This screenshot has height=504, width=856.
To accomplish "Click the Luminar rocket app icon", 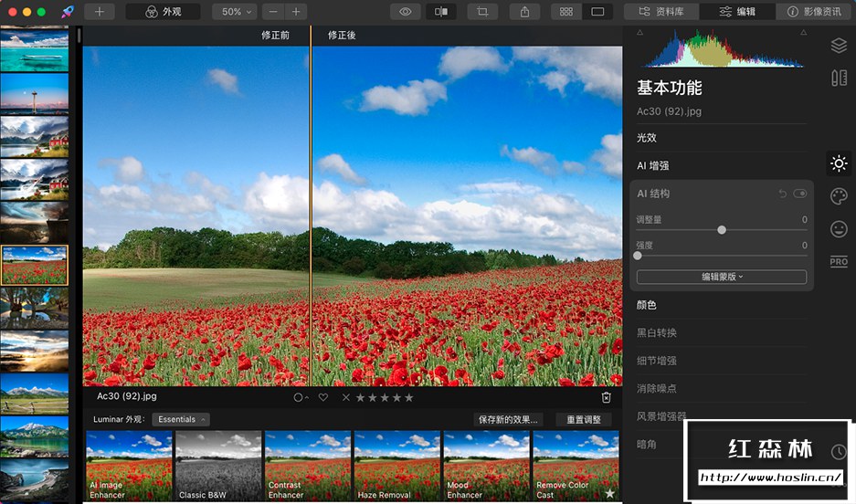I will (68, 12).
